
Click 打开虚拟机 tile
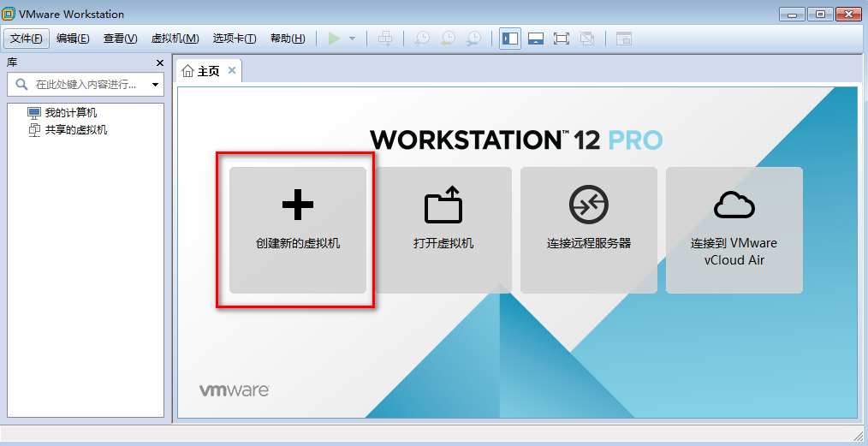pyautogui.click(x=443, y=230)
